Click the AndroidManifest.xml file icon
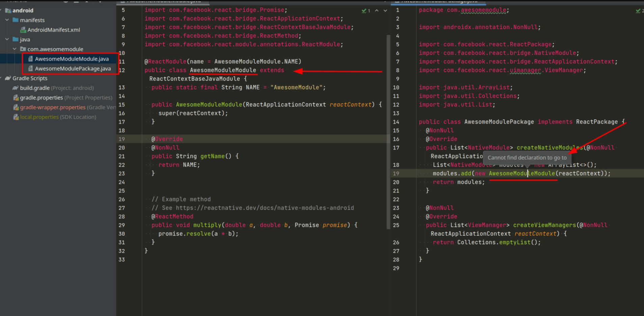The height and width of the screenshot is (316, 644). 23,30
